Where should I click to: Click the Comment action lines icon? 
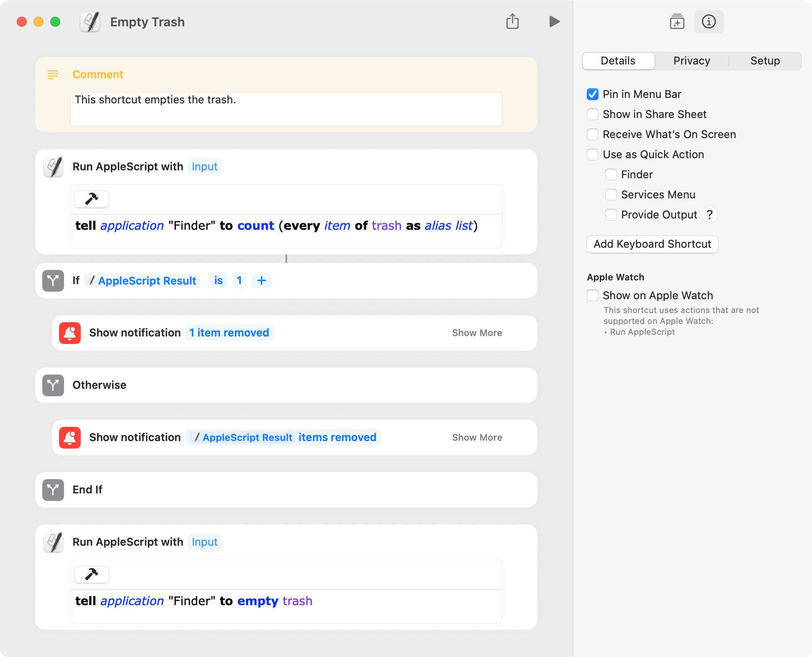click(53, 74)
